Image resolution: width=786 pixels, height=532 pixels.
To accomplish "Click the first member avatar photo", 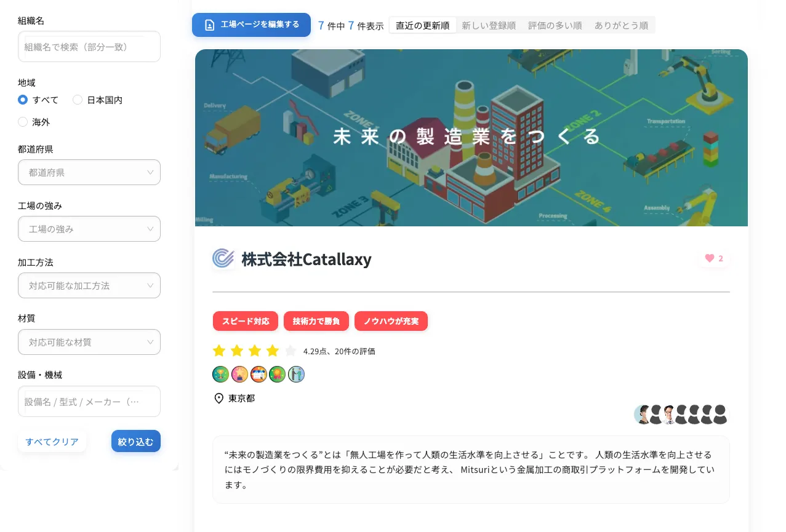I will point(643,415).
